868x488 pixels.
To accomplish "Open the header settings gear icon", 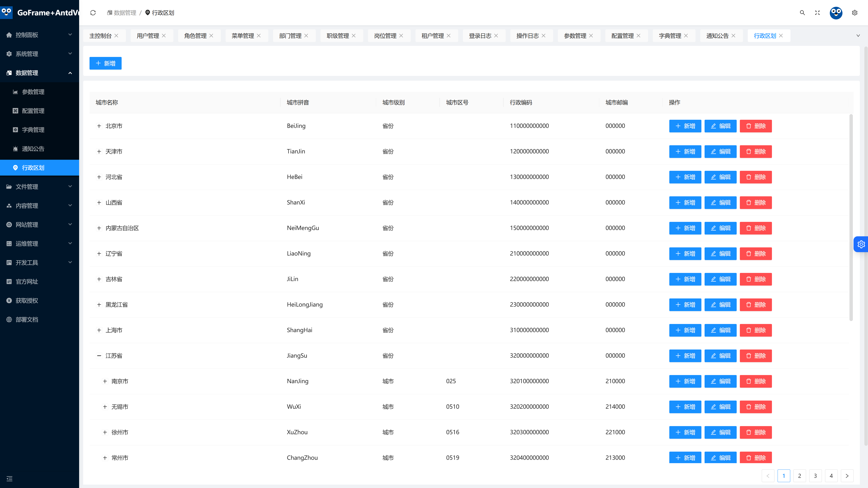I will coord(854,13).
